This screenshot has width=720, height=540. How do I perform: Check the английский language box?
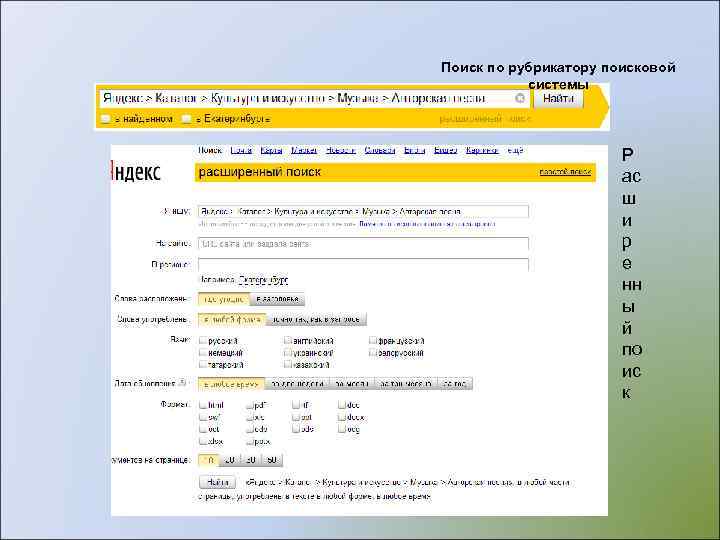[287, 340]
